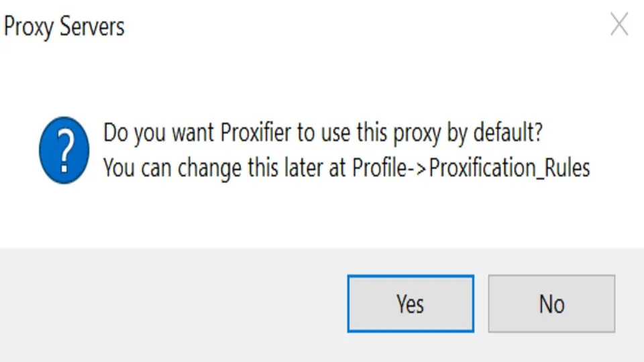Click the white question mark symbol
Viewport: 644px width, 362px height.
point(64,149)
